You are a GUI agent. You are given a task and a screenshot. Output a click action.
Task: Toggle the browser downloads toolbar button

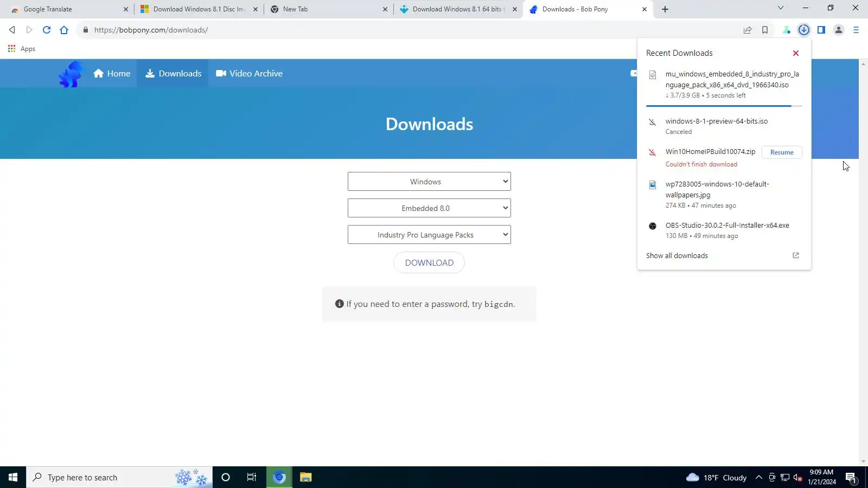point(804,30)
